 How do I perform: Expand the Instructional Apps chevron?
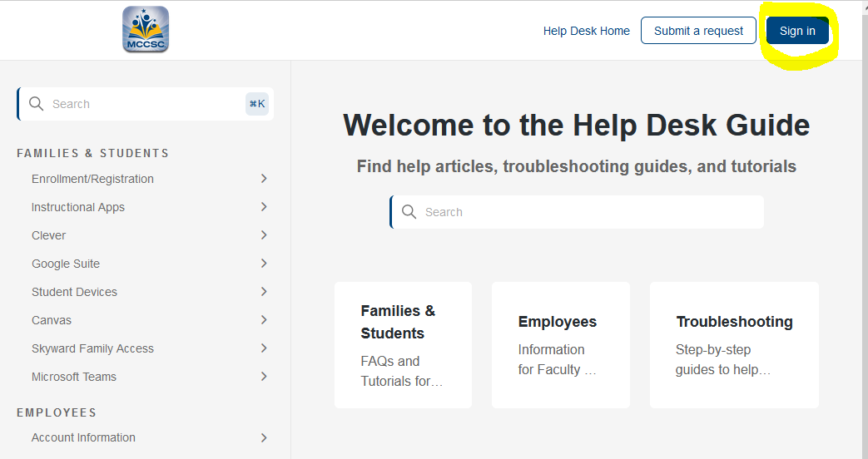264,207
